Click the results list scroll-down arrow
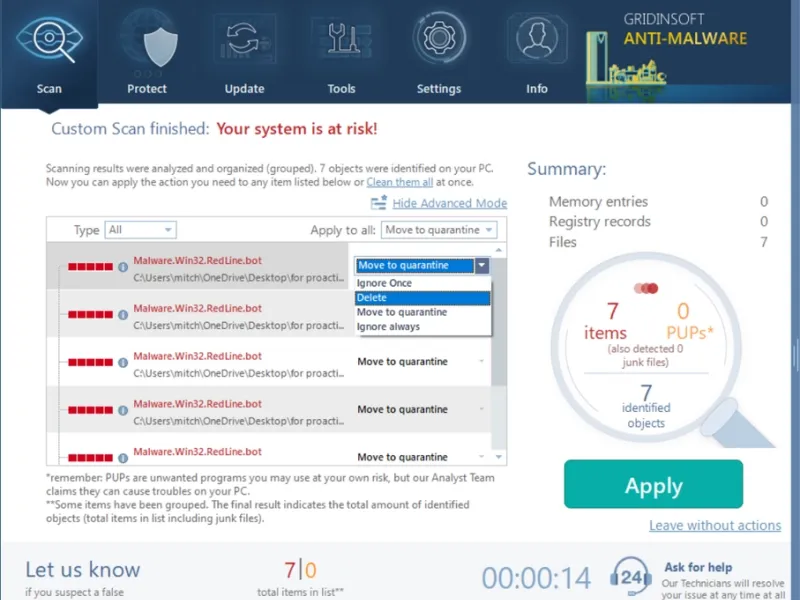800x600 pixels. (x=498, y=457)
